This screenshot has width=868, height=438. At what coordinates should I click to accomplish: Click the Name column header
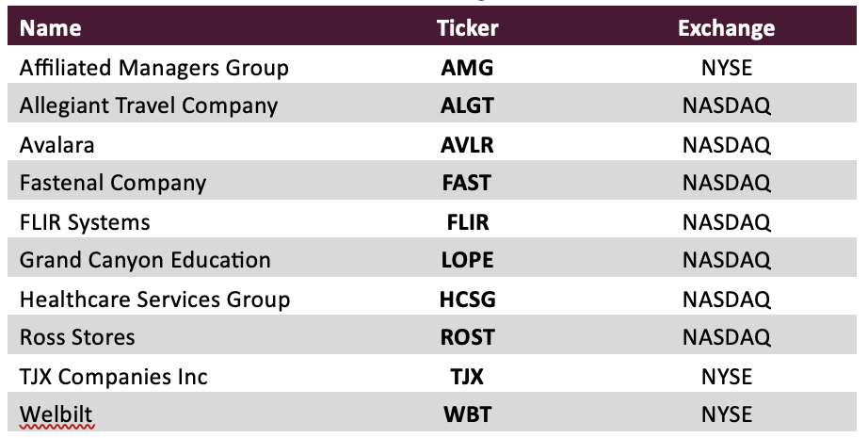51,28
